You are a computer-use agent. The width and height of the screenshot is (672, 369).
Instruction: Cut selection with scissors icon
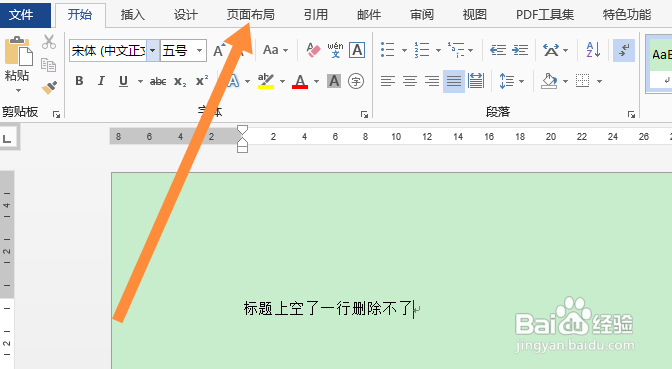point(49,42)
